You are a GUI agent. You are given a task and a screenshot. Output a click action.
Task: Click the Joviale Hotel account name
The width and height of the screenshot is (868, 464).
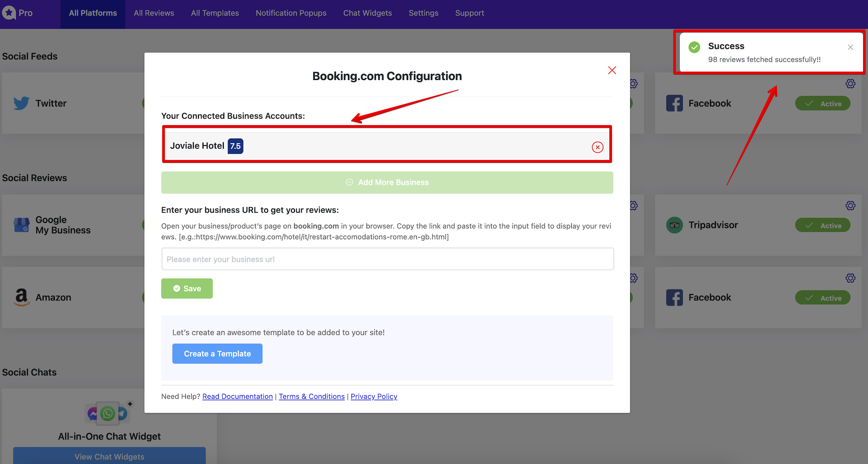[x=197, y=145]
